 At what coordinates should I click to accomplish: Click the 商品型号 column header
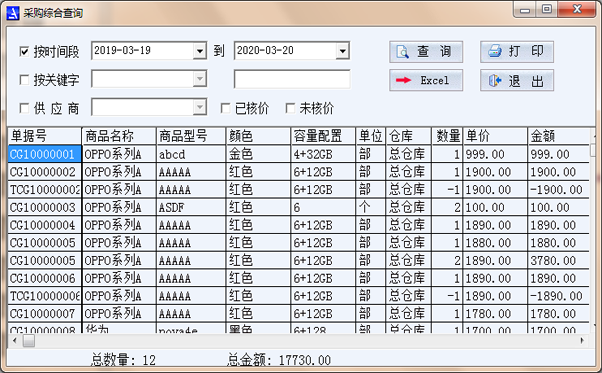pos(191,136)
